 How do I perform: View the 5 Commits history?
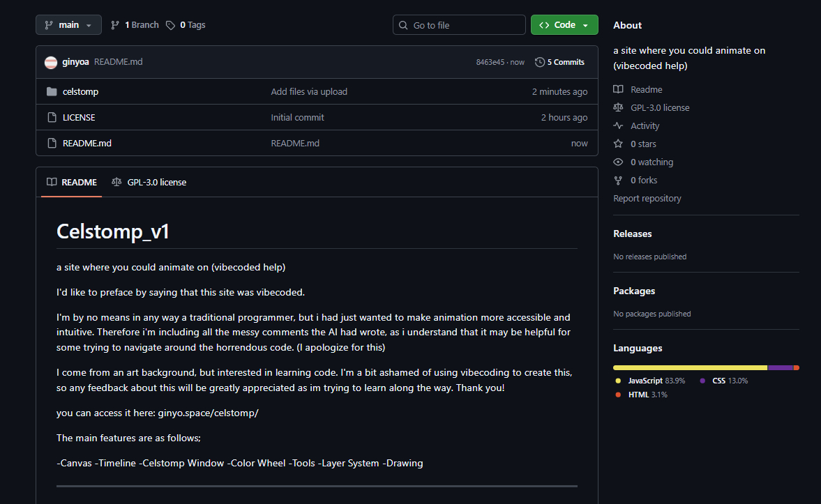559,62
